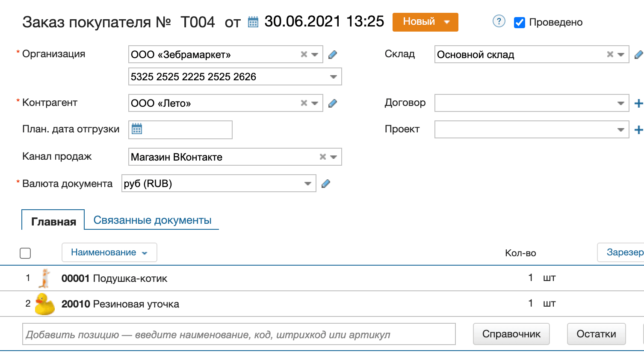The height and width of the screenshot is (363, 644).
Task: Clear the Основной склад warehouse selection
Action: (x=610, y=55)
